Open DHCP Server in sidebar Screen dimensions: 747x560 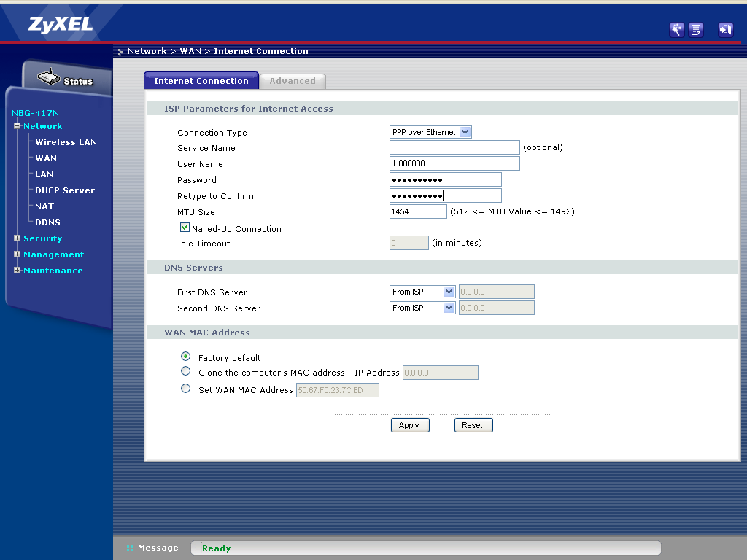tap(65, 190)
